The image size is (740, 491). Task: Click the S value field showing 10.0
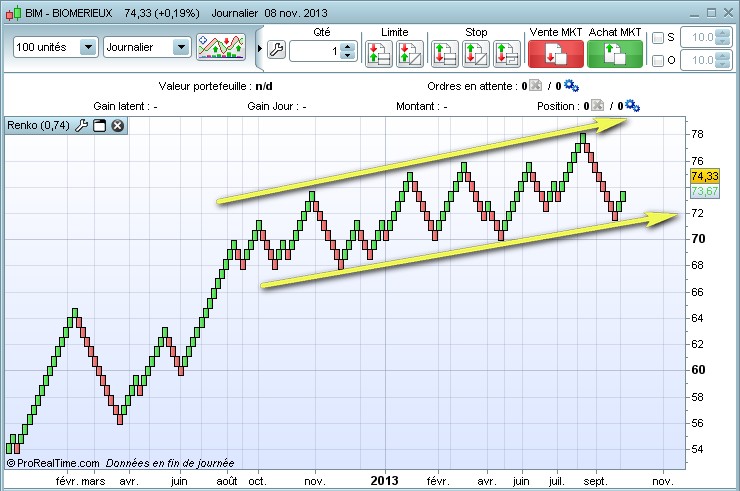[x=698, y=37]
